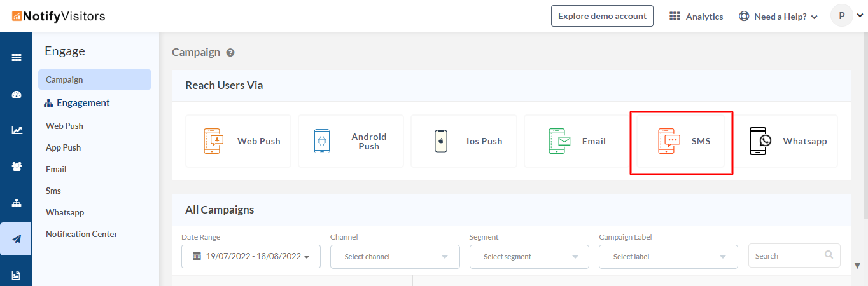This screenshot has width=868, height=286.
Task: Open the grid dashboard icon in left sidebar
Action: 17,57
